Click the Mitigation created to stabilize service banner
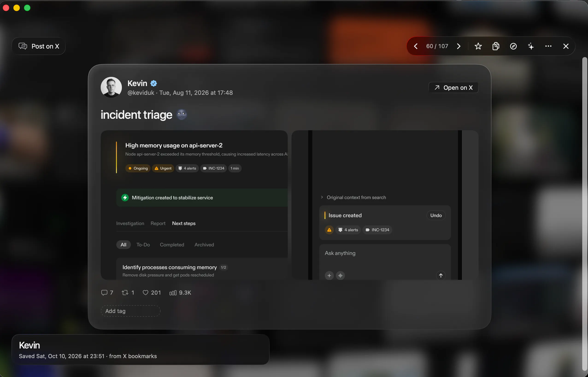 point(202,198)
